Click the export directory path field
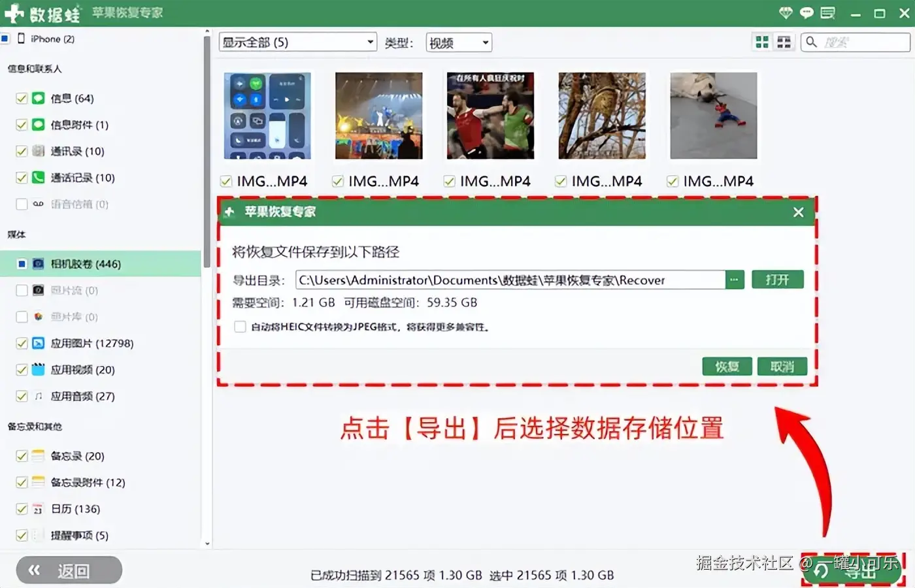Image resolution: width=915 pixels, height=588 pixels. pos(510,280)
